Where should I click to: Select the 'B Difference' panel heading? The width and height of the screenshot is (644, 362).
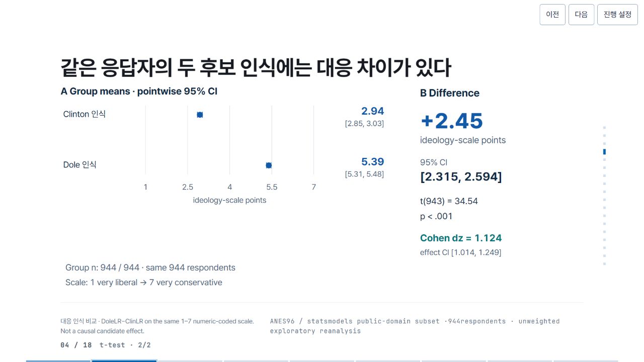point(450,93)
